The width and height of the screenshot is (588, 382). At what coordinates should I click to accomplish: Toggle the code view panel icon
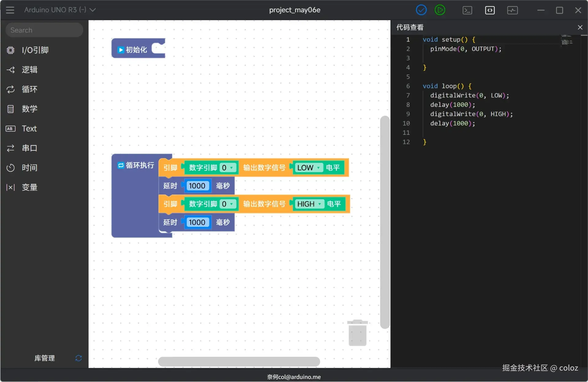coord(490,10)
